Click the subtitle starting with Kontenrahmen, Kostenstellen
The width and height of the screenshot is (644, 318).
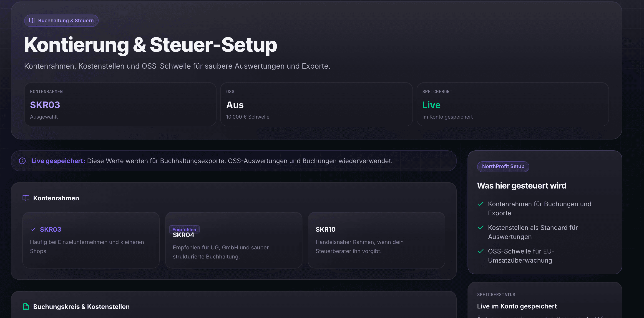[177, 66]
